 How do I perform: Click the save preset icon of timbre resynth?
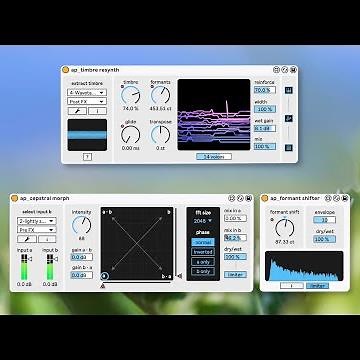[x=293, y=70]
